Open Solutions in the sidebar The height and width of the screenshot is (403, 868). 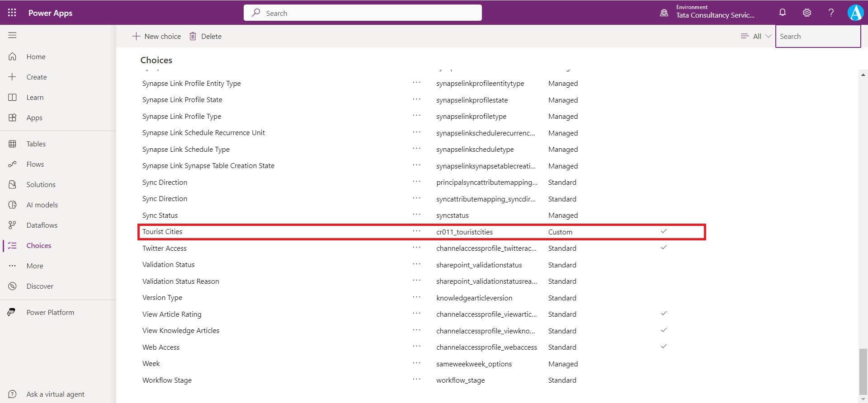click(x=41, y=184)
